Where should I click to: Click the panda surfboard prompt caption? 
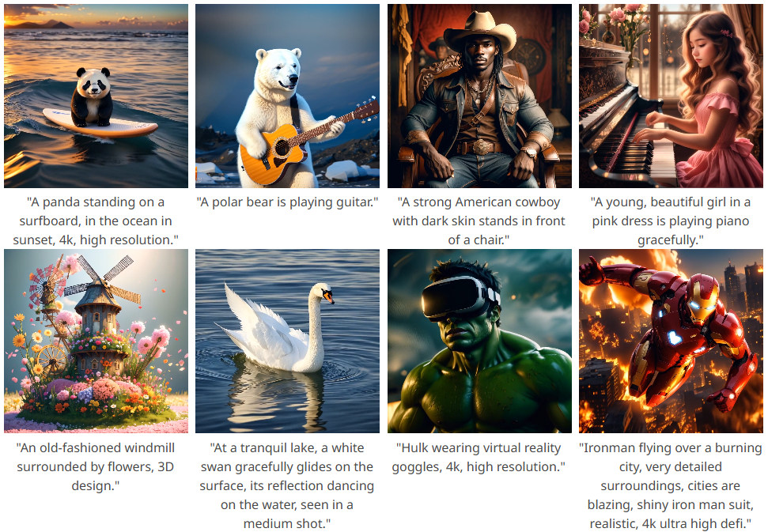tap(96, 221)
